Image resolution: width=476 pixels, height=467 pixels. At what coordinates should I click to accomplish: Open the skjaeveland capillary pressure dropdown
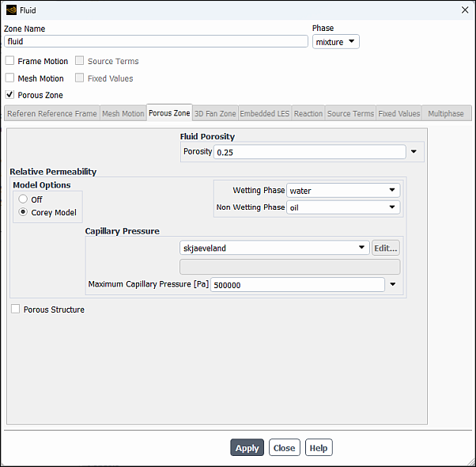click(274, 248)
